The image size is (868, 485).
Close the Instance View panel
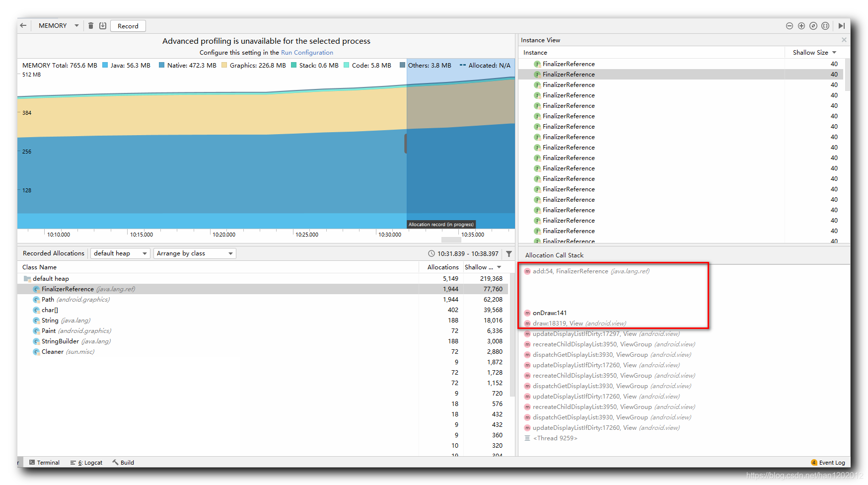pyautogui.click(x=844, y=40)
